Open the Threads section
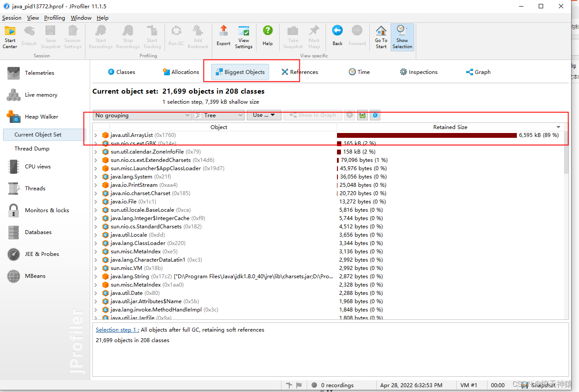Viewport: 579px width, 392px height. click(35, 189)
